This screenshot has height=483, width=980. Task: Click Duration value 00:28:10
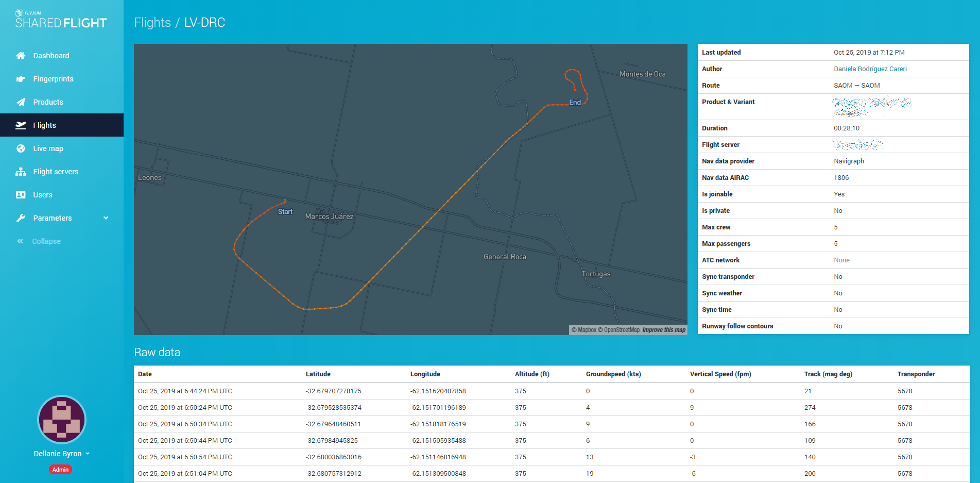pos(847,128)
